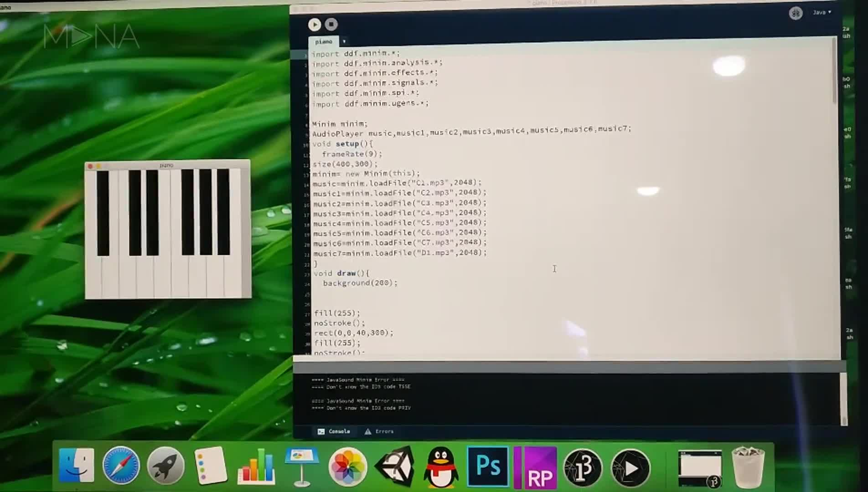868x492 pixels.
Task: Click the 'background(200);' line
Action: (x=360, y=283)
